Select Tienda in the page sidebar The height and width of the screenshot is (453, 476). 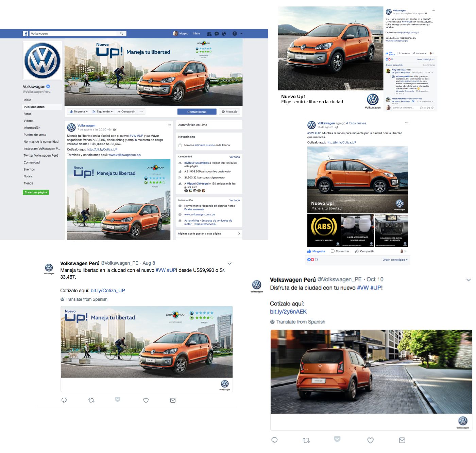click(28, 183)
